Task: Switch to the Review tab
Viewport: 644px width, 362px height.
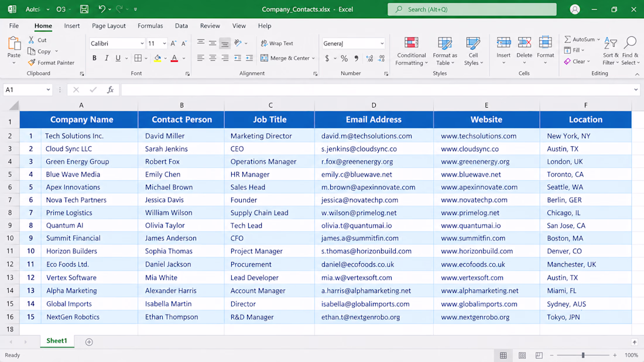Action: [210, 26]
